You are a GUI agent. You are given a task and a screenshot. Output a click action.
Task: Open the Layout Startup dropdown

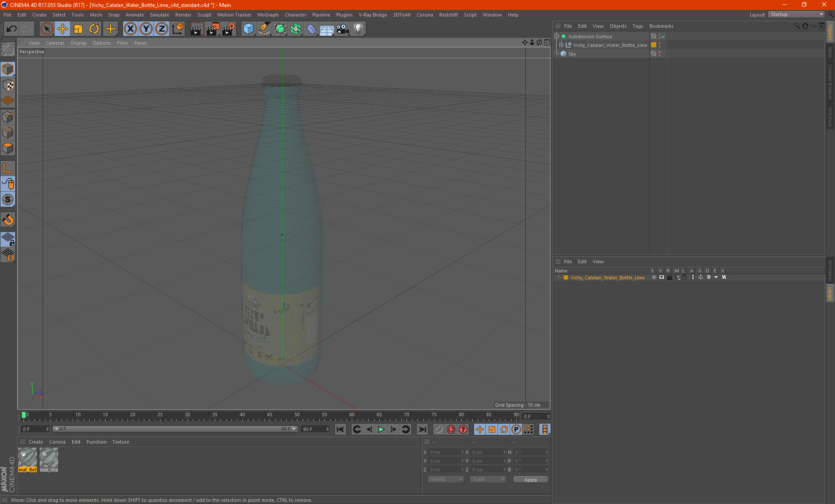click(x=796, y=14)
